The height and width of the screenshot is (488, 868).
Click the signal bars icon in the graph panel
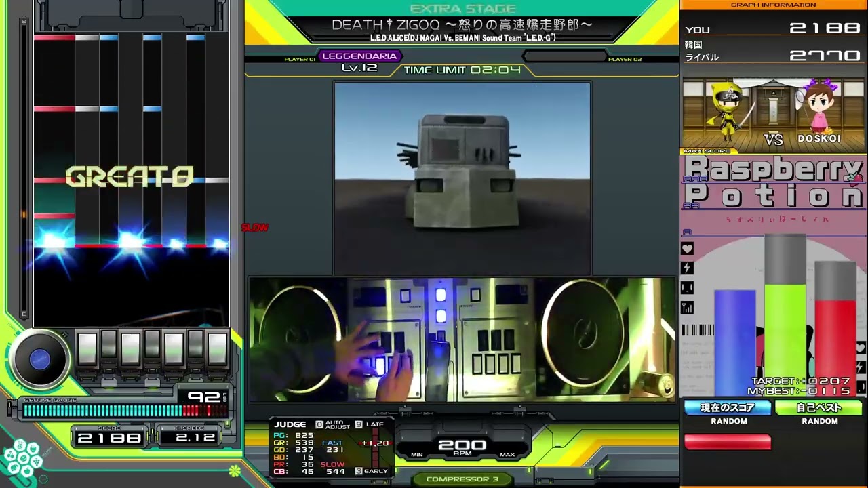tap(687, 308)
